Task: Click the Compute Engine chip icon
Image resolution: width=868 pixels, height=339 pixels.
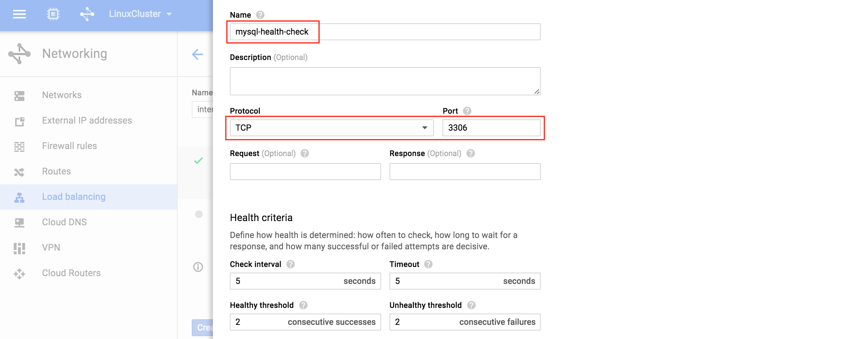Action: click(53, 14)
